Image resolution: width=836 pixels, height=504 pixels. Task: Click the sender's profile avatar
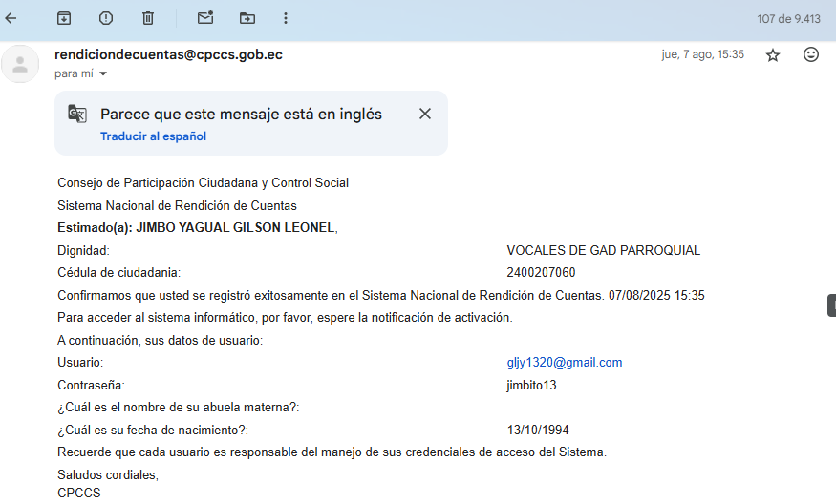click(x=20, y=64)
